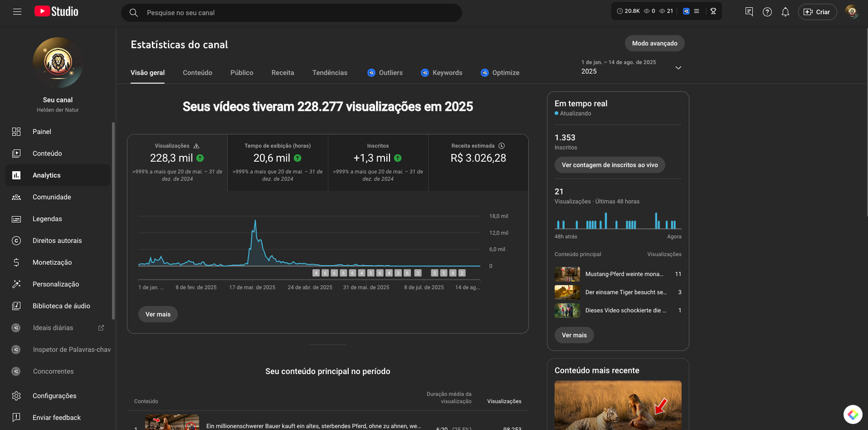The width and height of the screenshot is (868, 430).
Task: Open notifications bell
Action: [x=786, y=12]
